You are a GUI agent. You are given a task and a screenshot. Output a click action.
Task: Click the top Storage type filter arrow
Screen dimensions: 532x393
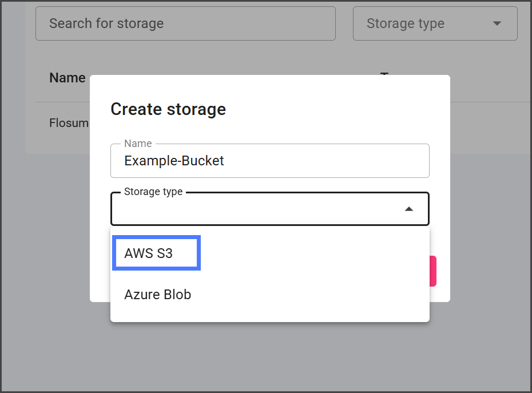click(497, 23)
